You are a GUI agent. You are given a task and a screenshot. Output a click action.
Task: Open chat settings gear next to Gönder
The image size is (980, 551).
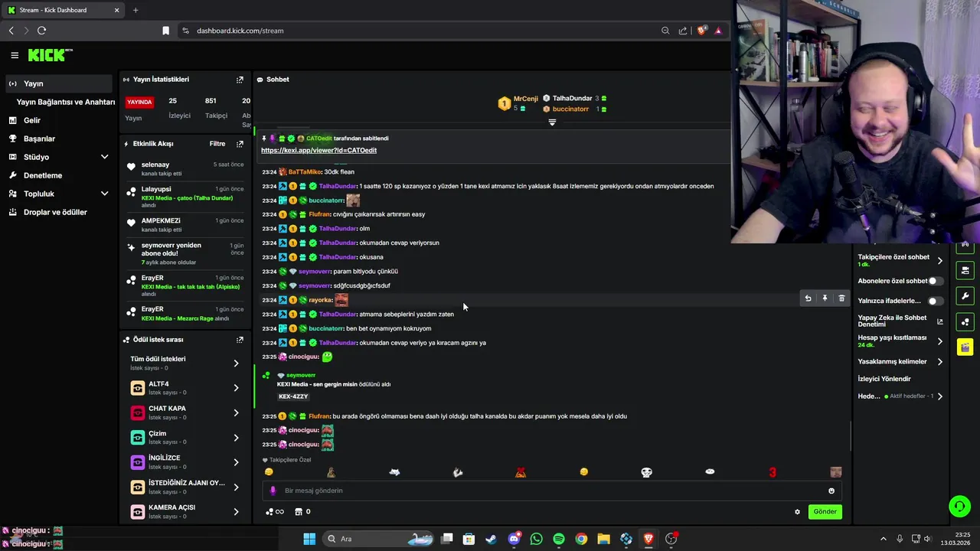[x=797, y=512]
